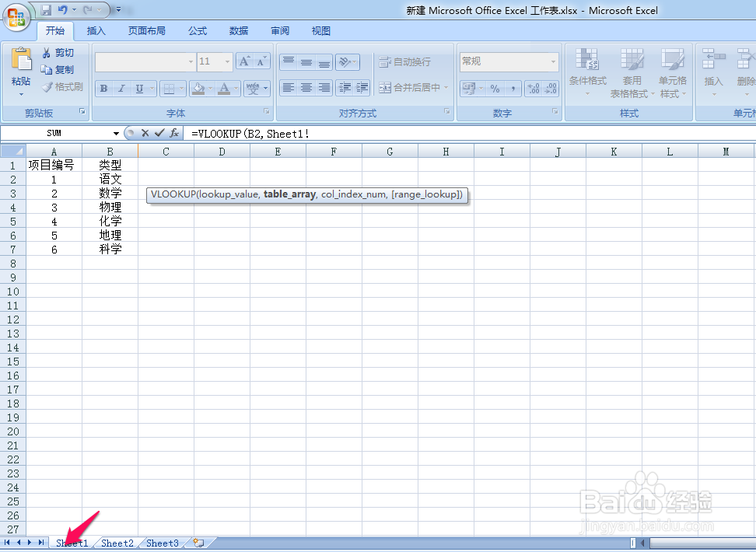Switch to the 审阅 ribbon tab
This screenshot has height=552, width=756.
[280, 31]
